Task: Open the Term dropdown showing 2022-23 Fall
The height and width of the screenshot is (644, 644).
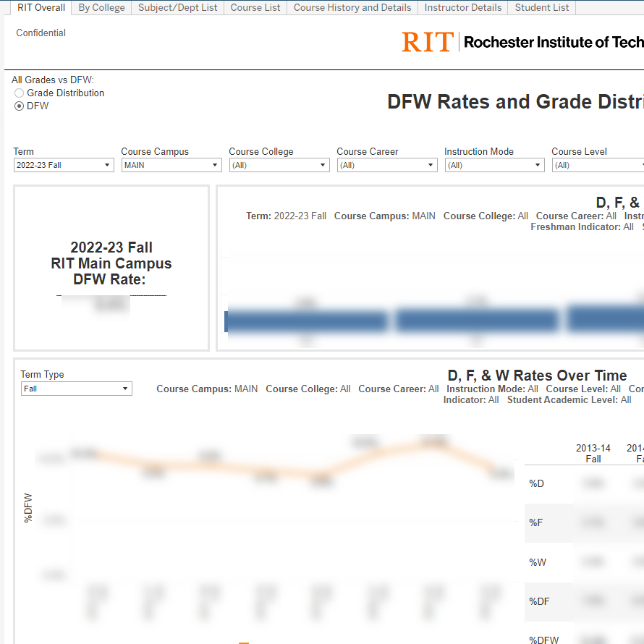Action: point(64,165)
